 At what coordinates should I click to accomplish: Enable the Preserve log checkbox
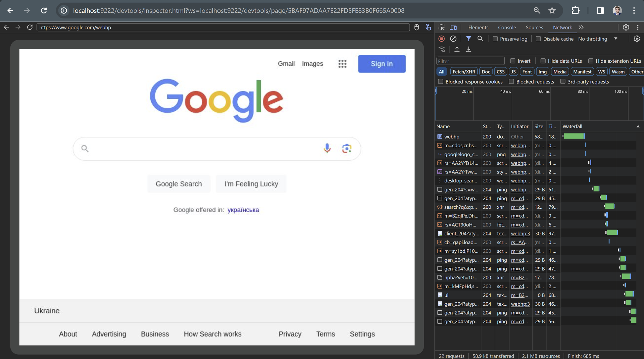tap(495, 39)
